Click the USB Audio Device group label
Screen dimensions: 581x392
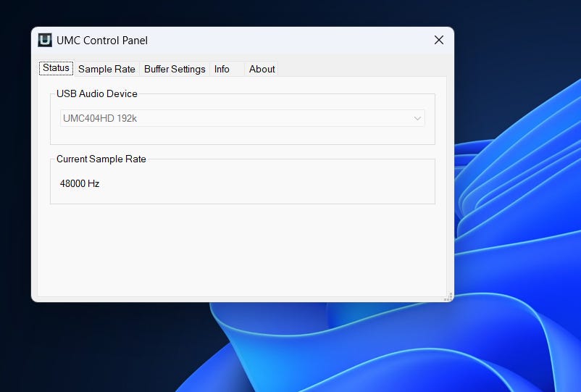(96, 93)
